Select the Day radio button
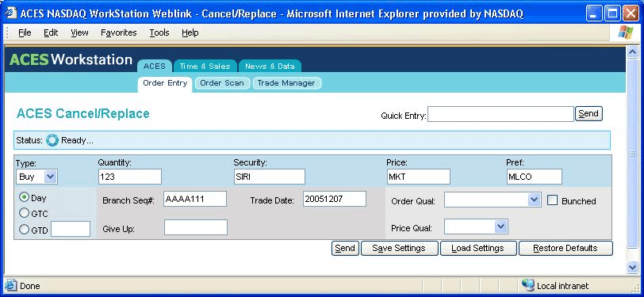The width and height of the screenshot is (644, 297). (25, 197)
